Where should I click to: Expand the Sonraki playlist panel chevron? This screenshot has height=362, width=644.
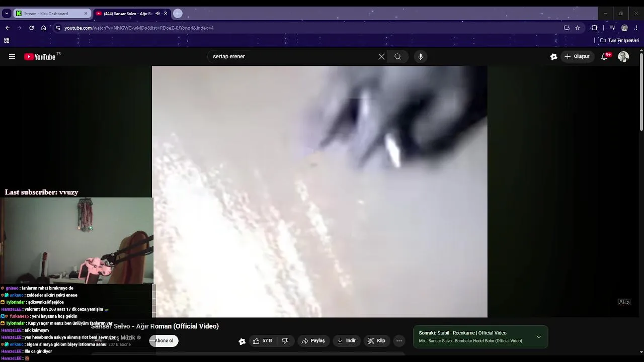[x=539, y=337]
